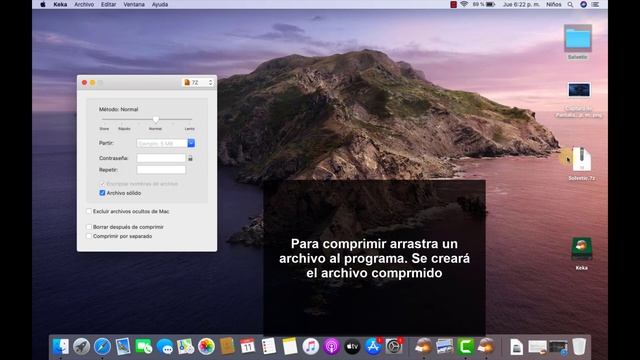Open Finder from the Dock
This screenshot has height=360, width=640.
pyautogui.click(x=60, y=347)
